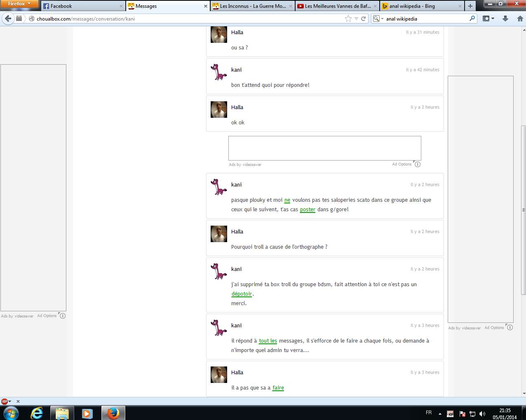
Task: Switch to the Facebook tab
Action: tap(82, 6)
